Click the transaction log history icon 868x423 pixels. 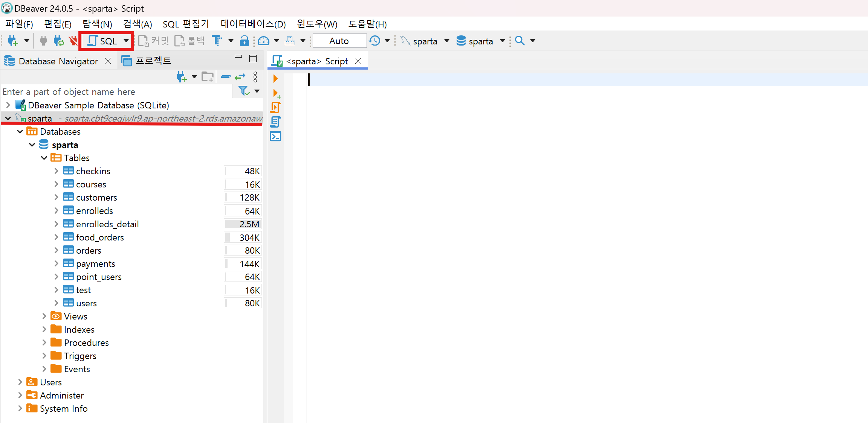tap(375, 41)
